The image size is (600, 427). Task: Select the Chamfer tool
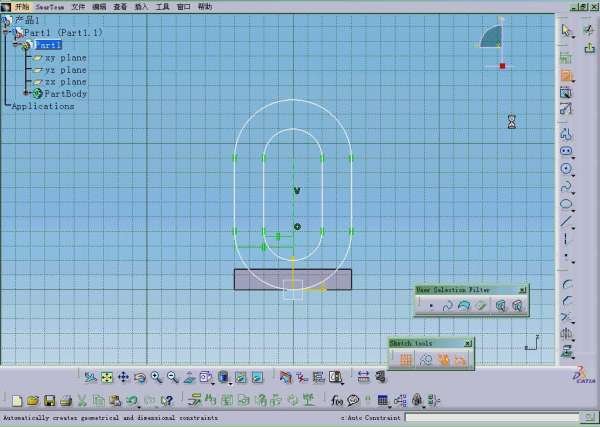567,301
